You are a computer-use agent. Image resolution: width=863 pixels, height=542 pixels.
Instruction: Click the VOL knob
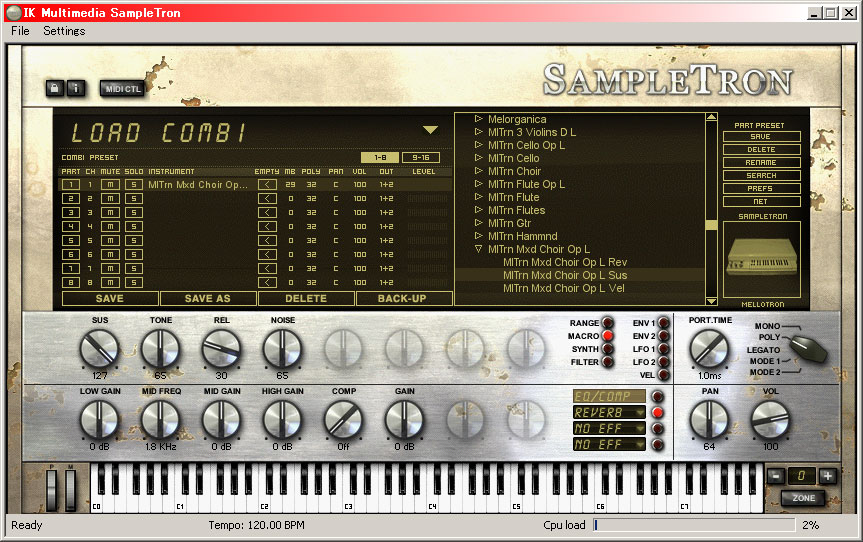pyautogui.click(x=771, y=420)
